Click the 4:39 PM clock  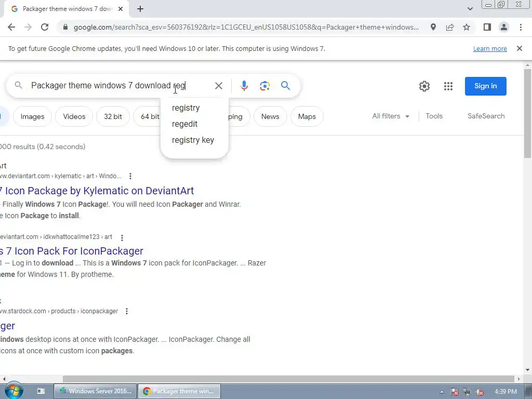tap(506, 392)
